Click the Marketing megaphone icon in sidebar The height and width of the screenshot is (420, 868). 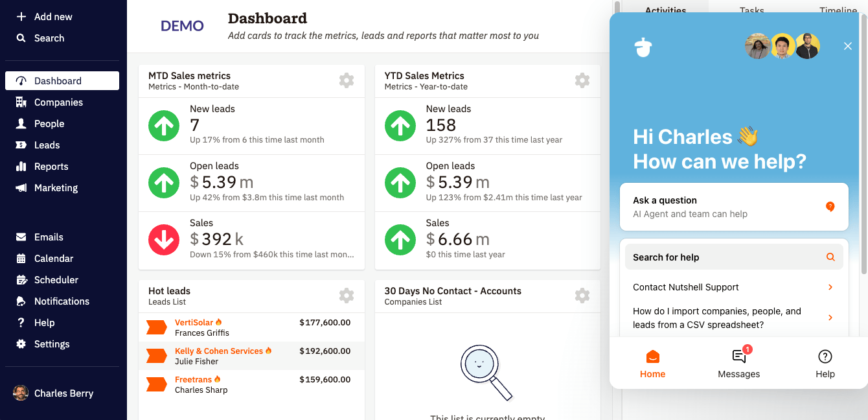pos(21,188)
